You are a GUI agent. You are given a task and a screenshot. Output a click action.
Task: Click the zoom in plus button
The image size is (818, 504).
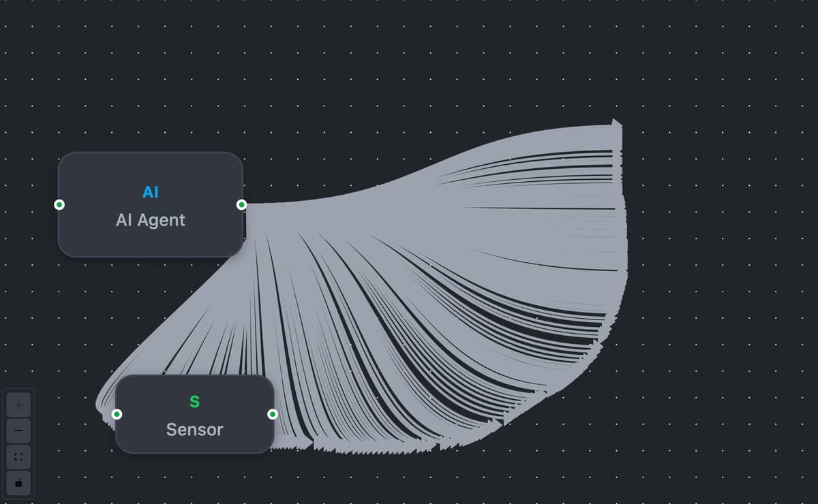(18, 405)
